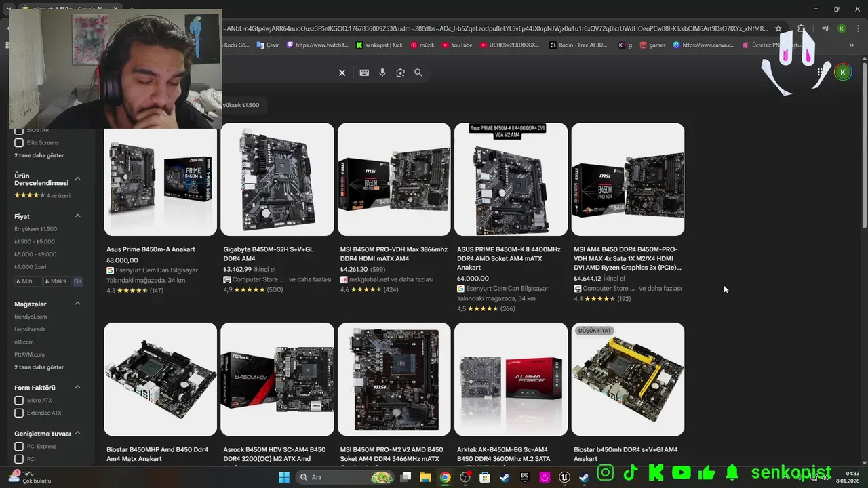
Task: Collapse the Ürün Derecelendirmesi section
Action: coord(77,178)
